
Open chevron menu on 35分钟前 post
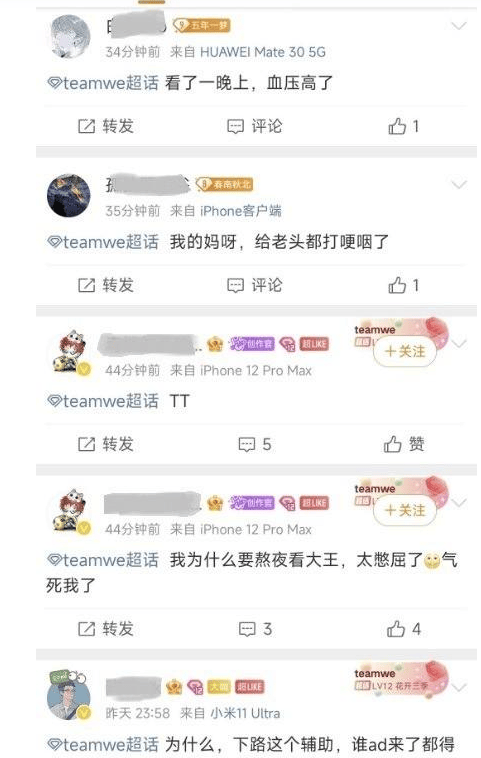point(458,185)
